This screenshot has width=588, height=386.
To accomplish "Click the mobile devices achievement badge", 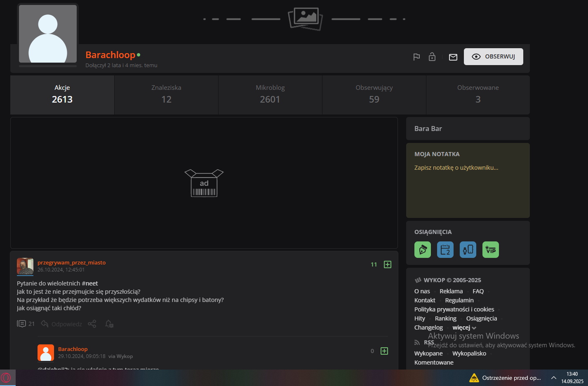I will click(468, 250).
